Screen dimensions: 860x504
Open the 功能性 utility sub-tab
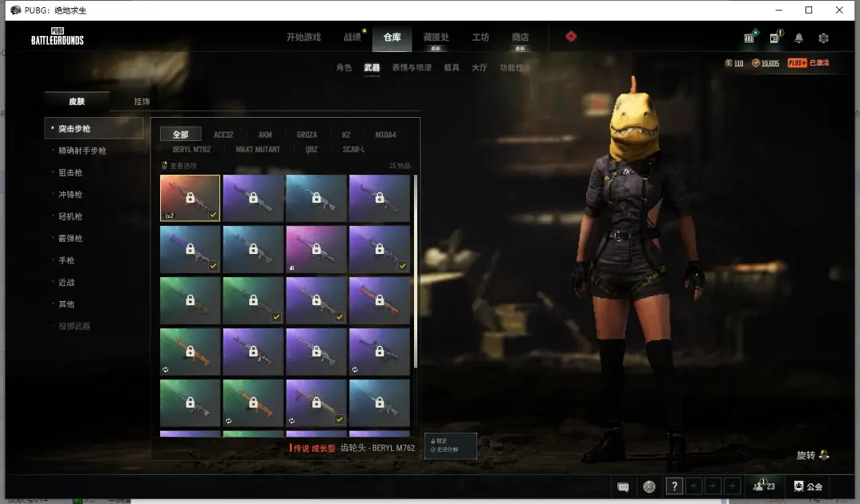[x=511, y=68]
